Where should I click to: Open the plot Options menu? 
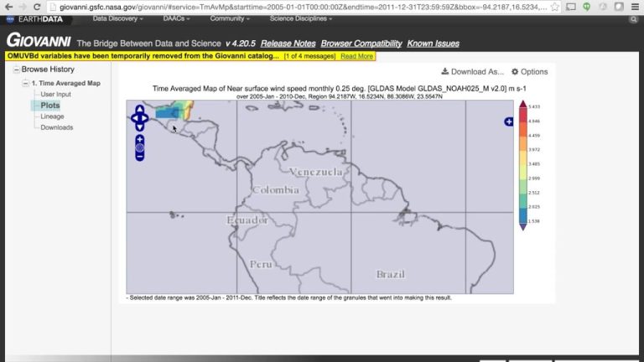[529, 72]
